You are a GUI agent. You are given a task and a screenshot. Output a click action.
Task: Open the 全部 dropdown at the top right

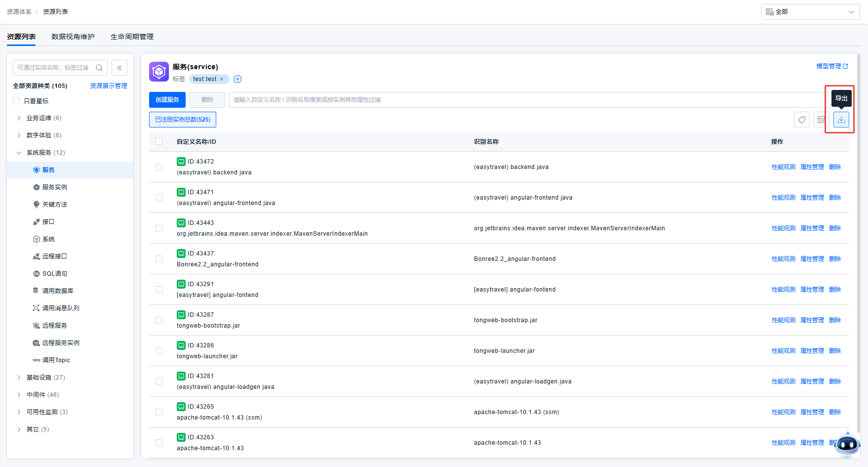click(x=810, y=12)
